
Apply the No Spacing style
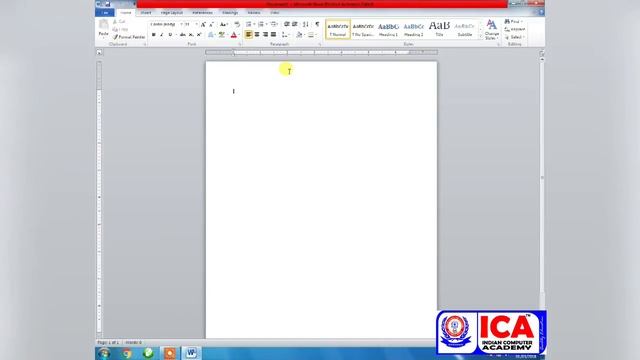click(363, 29)
